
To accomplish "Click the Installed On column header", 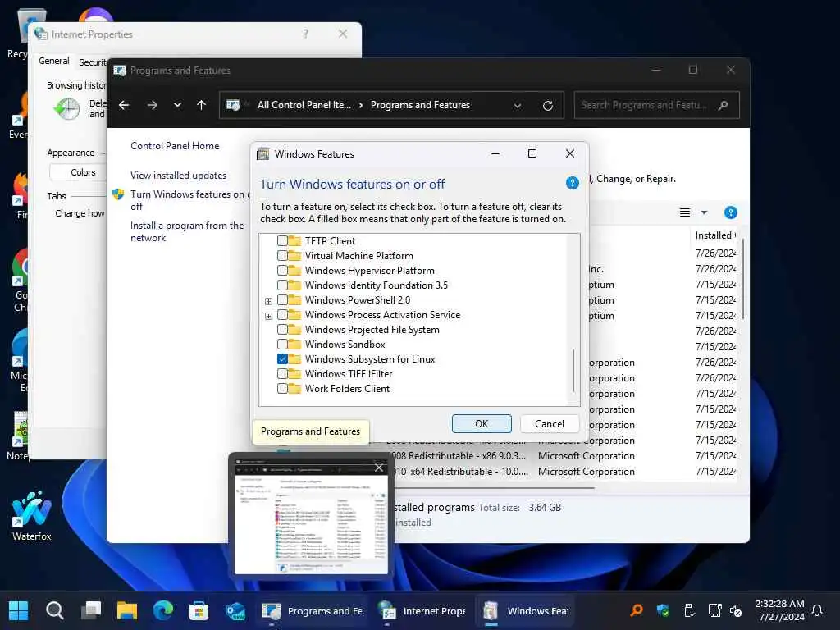I will click(x=715, y=235).
